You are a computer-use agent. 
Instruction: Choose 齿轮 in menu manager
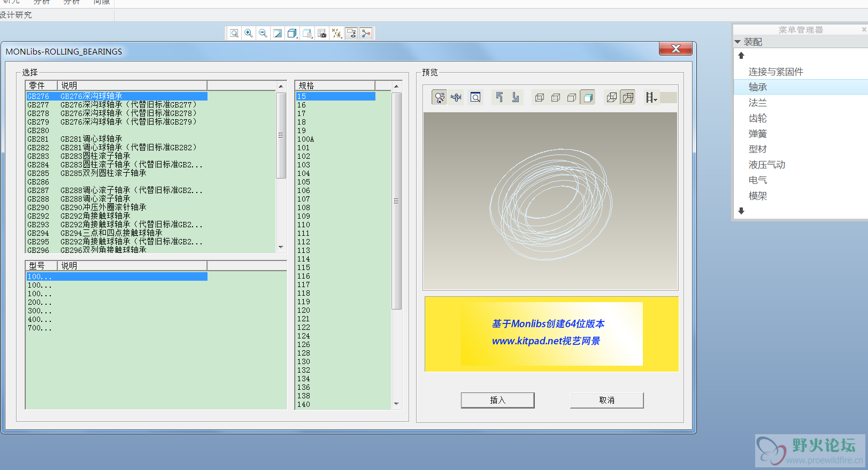tap(801, 118)
